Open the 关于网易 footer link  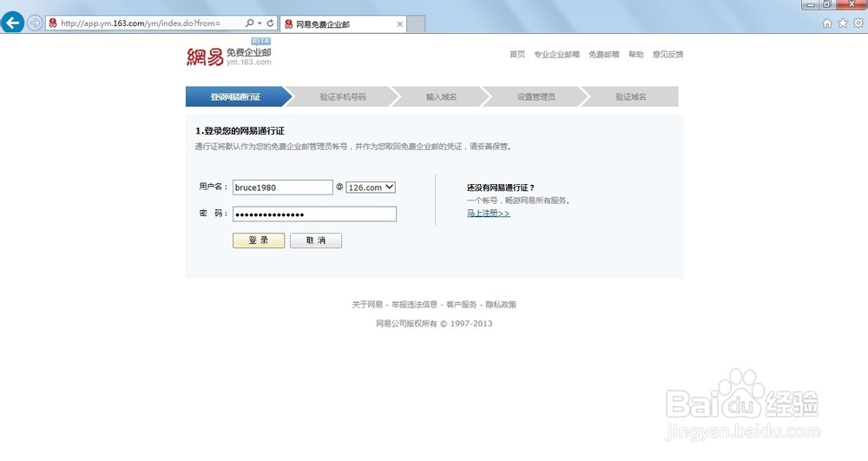pyautogui.click(x=367, y=305)
